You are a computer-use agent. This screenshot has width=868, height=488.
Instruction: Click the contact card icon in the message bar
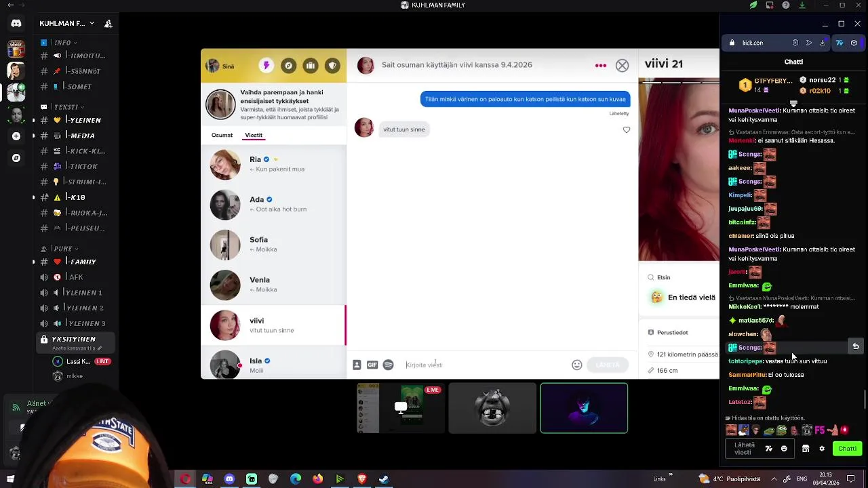coord(357,365)
